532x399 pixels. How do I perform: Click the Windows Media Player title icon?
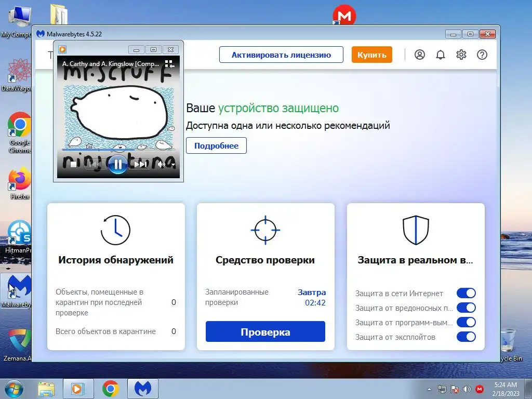pyautogui.click(x=62, y=49)
